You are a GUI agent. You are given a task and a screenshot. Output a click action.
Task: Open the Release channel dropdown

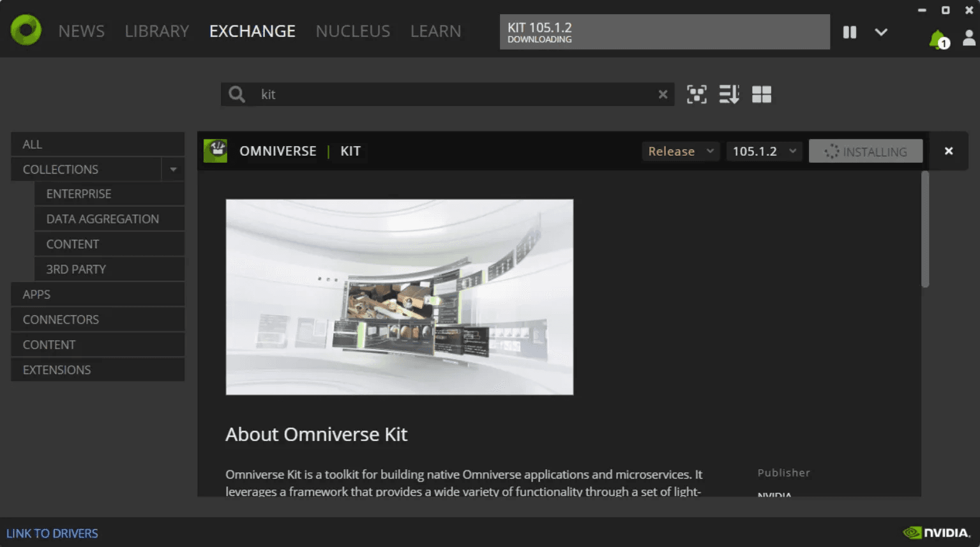tap(680, 151)
